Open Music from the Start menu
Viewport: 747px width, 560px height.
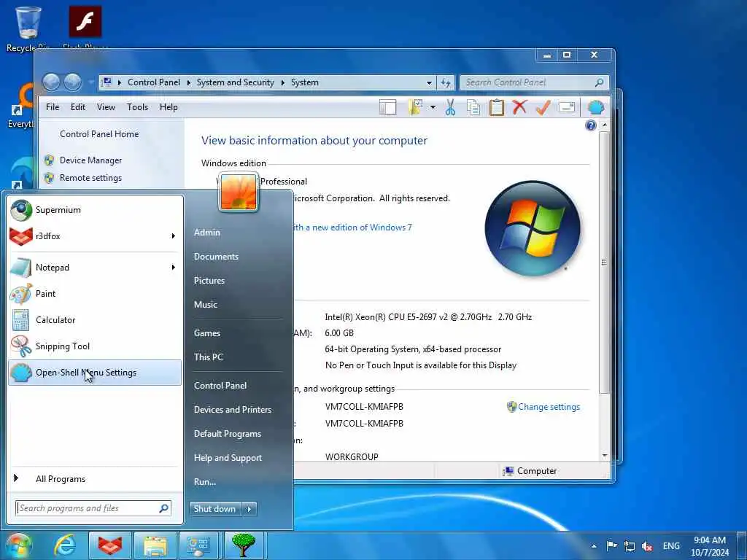pyautogui.click(x=205, y=305)
